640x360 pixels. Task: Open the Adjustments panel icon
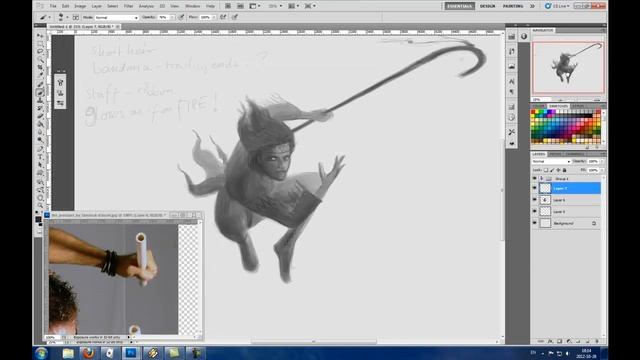(511, 107)
